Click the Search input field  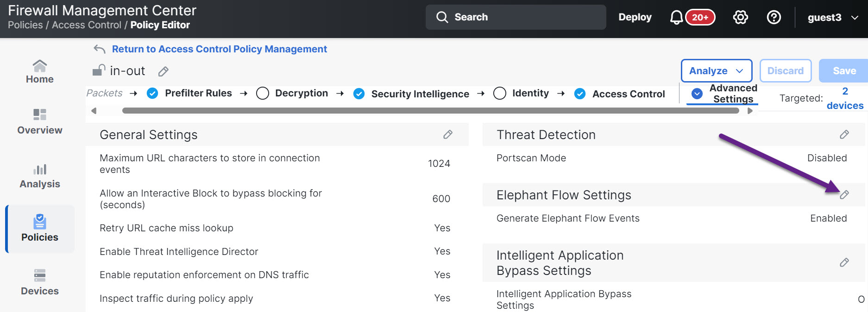516,17
